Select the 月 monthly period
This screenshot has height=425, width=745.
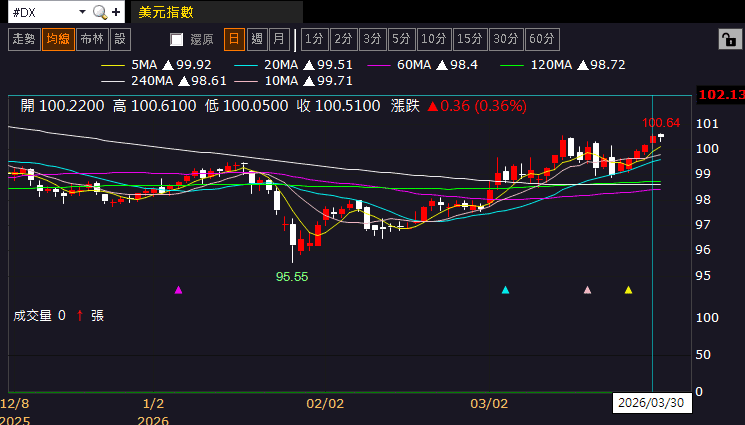279,39
